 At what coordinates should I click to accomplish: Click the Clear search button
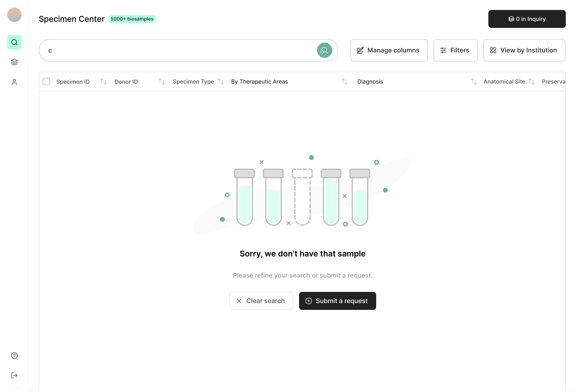(x=261, y=301)
